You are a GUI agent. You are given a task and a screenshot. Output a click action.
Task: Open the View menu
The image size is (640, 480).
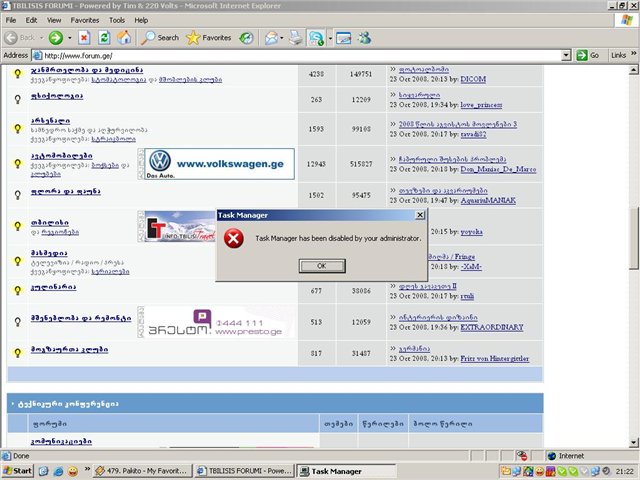pyautogui.click(x=54, y=20)
